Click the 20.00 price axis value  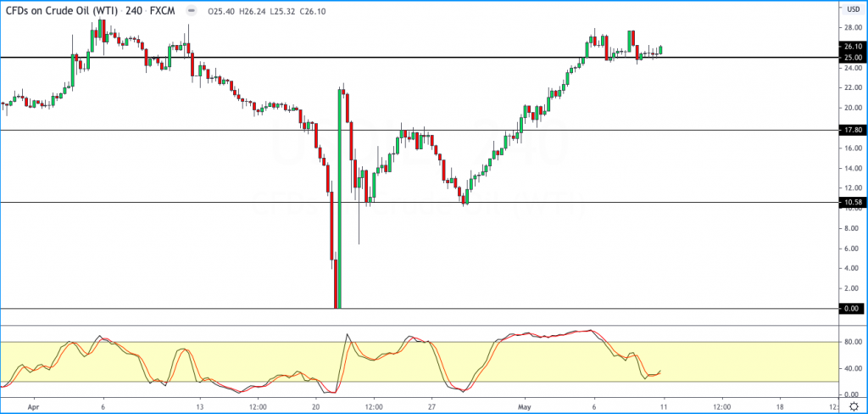click(853, 108)
